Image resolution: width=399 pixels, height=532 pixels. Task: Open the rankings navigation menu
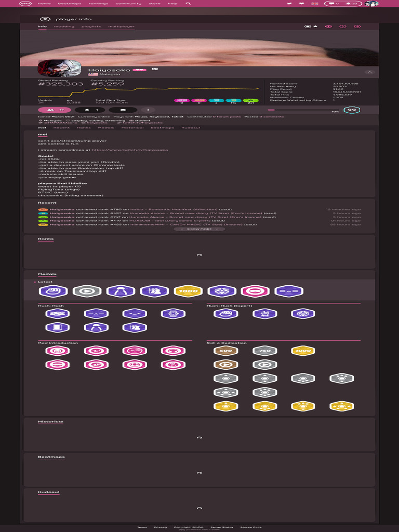pyautogui.click(x=98, y=4)
